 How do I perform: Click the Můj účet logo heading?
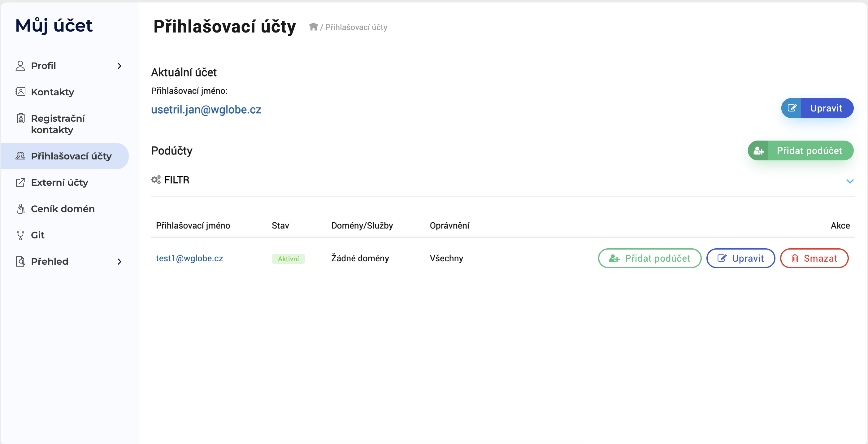click(54, 26)
